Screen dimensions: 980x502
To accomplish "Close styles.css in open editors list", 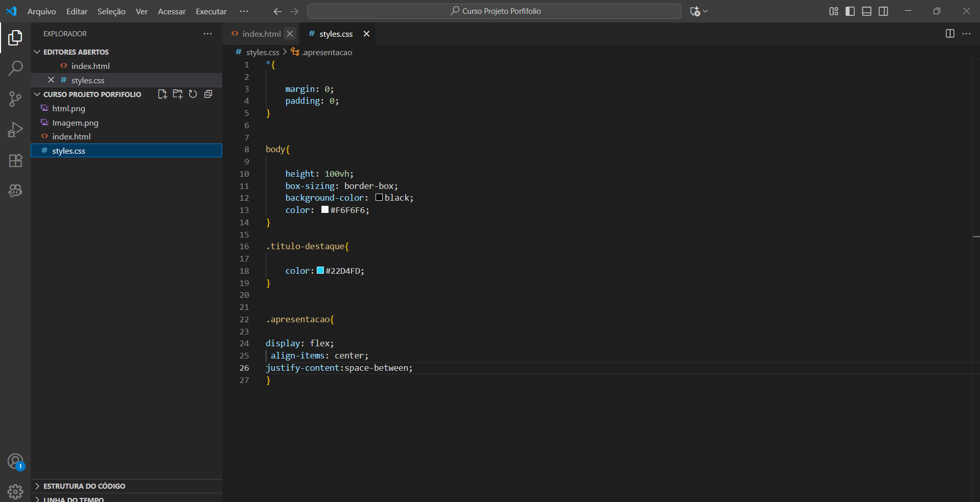I will coord(51,80).
